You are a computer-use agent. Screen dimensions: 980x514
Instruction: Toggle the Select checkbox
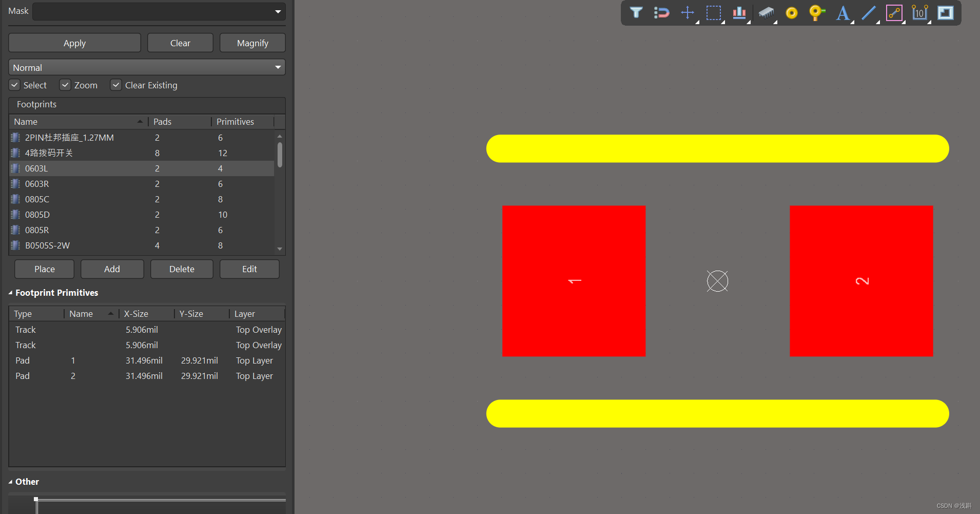point(14,85)
